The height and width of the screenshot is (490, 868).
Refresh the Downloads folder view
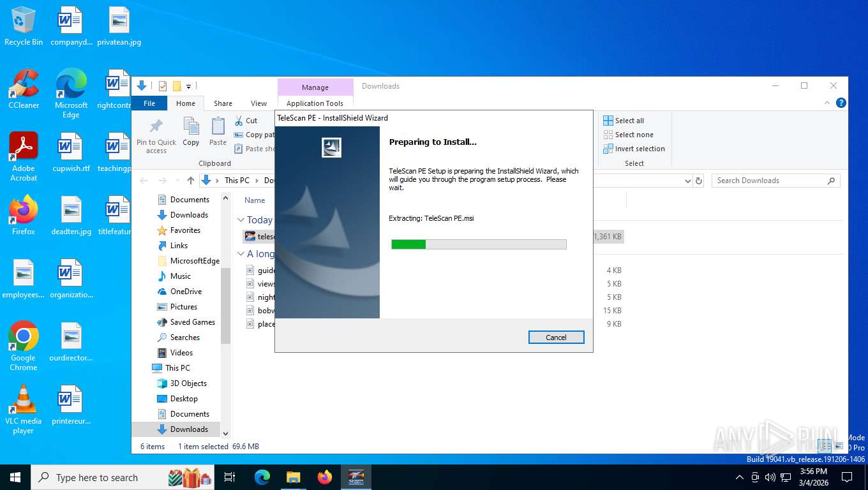tap(699, 181)
